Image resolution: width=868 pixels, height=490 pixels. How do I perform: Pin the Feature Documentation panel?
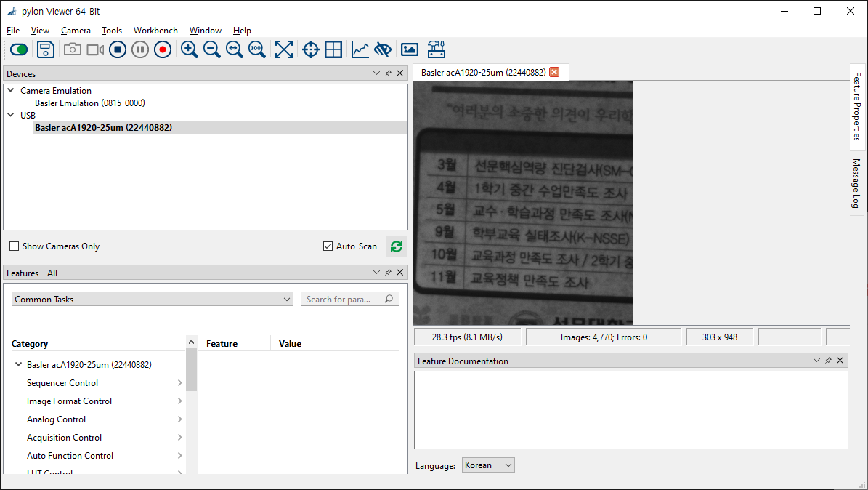828,361
